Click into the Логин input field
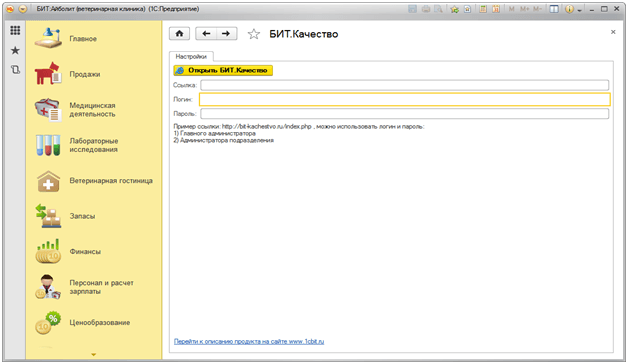The width and height of the screenshot is (628, 364). [x=405, y=99]
